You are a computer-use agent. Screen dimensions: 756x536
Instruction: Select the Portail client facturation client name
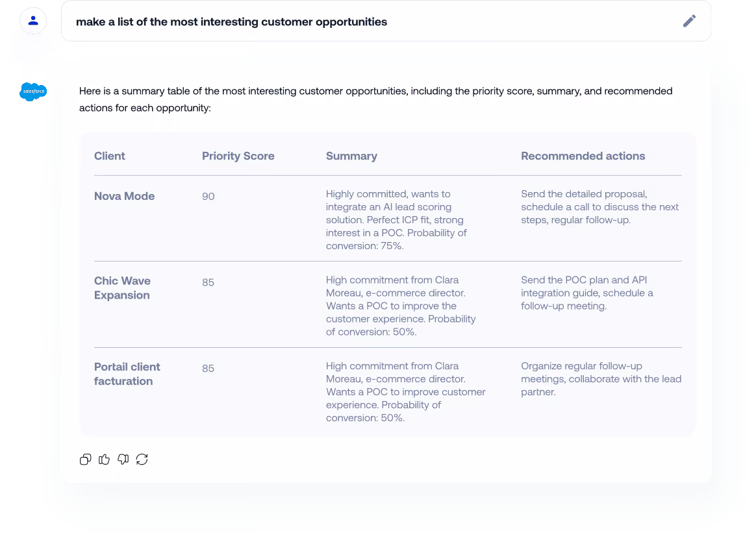(127, 374)
